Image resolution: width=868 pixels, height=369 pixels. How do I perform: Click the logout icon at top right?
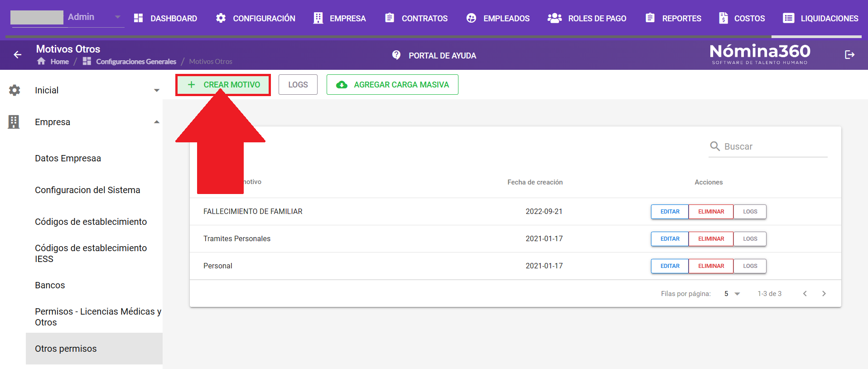coord(850,55)
